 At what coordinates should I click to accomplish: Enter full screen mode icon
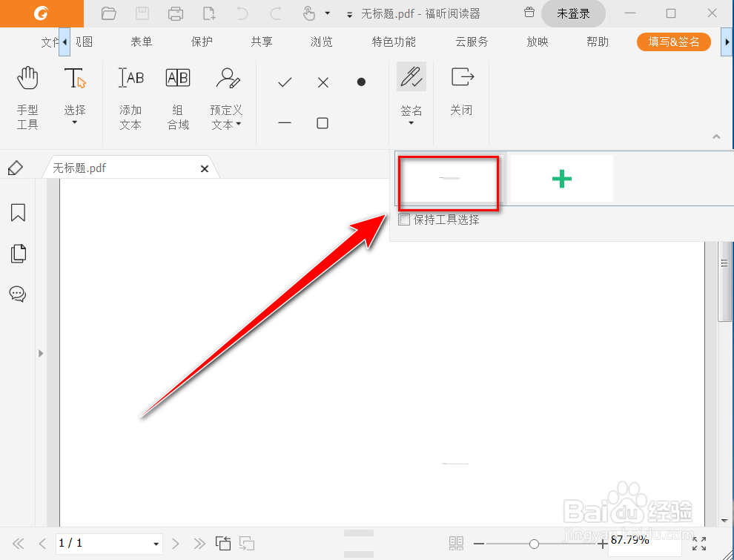click(699, 544)
